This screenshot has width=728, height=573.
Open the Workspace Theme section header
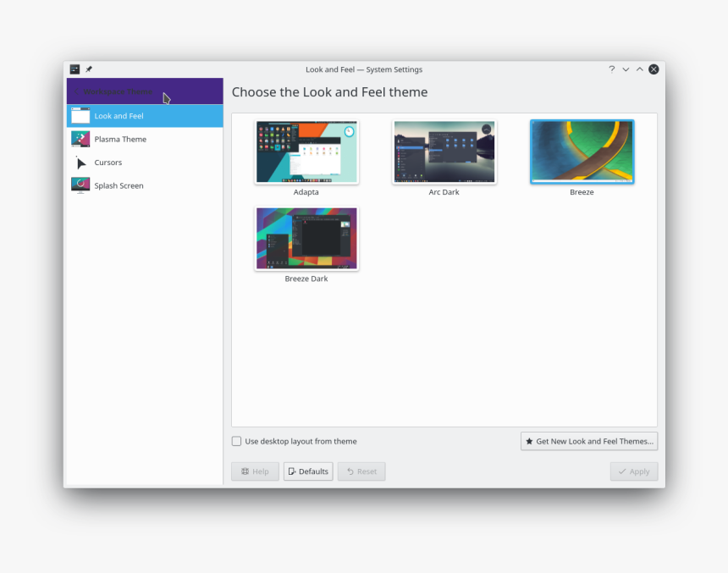tap(119, 91)
